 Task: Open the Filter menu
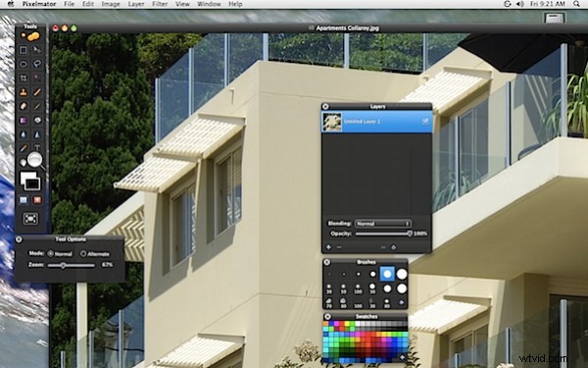pyautogui.click(x=160, y=4)
